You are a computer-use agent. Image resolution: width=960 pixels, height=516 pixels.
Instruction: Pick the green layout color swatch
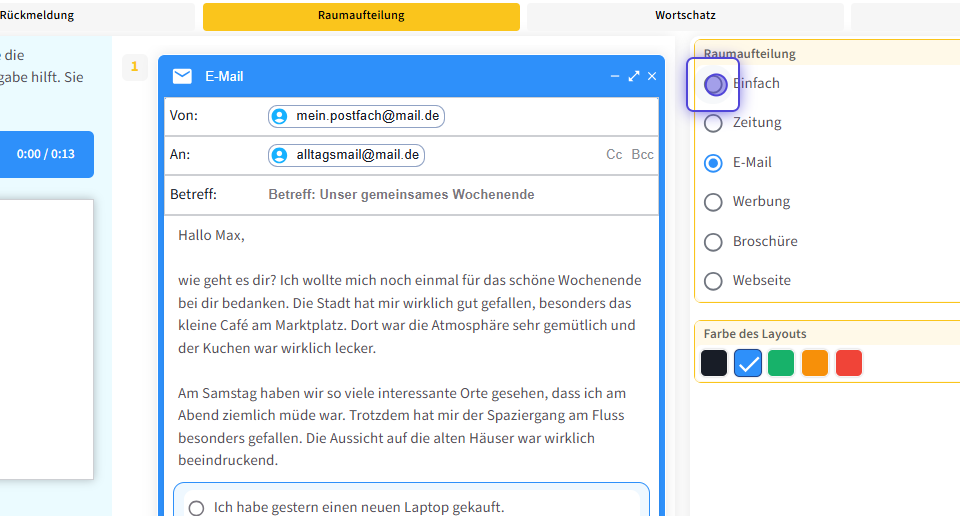click(x=781, y=363)
